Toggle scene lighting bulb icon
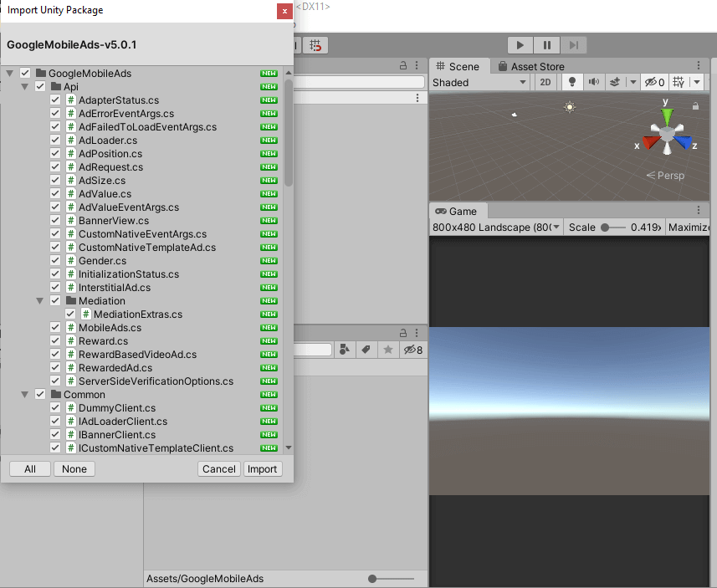Viewport: 717px width, 588px height. click(571, 82)
